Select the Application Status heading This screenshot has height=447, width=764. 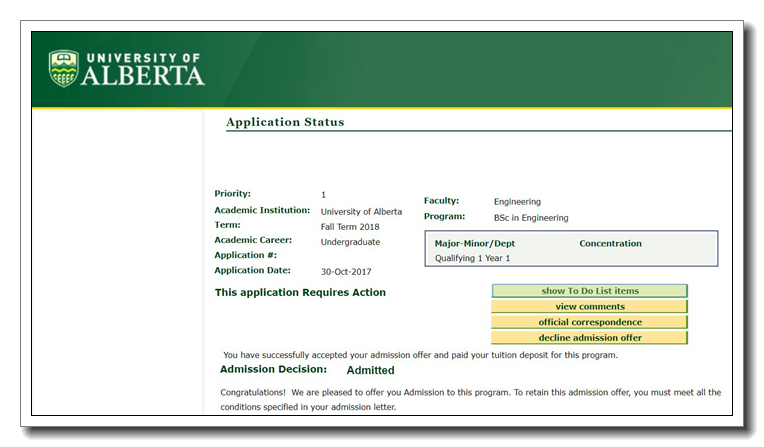pos(285,122)
